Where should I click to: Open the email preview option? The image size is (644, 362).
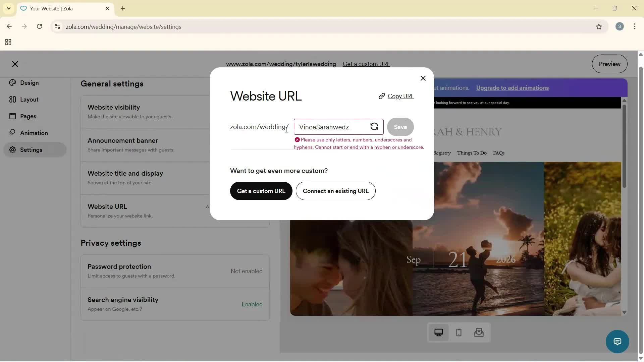(x=479, y=333)
